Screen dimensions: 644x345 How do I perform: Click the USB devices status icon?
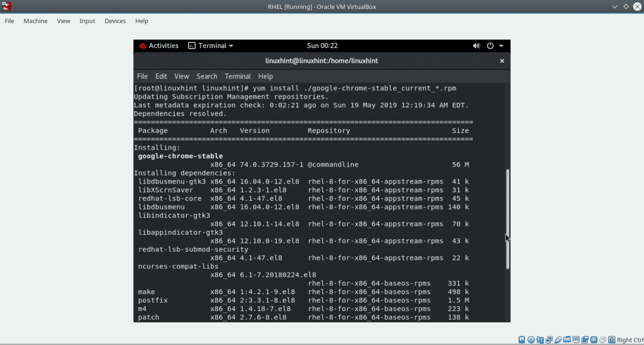pos(558,340)
